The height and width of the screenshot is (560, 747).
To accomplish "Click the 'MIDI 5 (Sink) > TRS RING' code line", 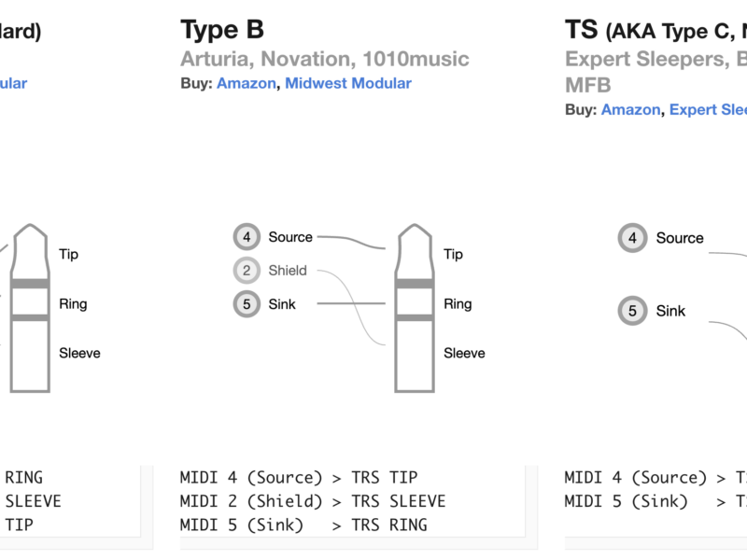I will click(x=303, y=525).
